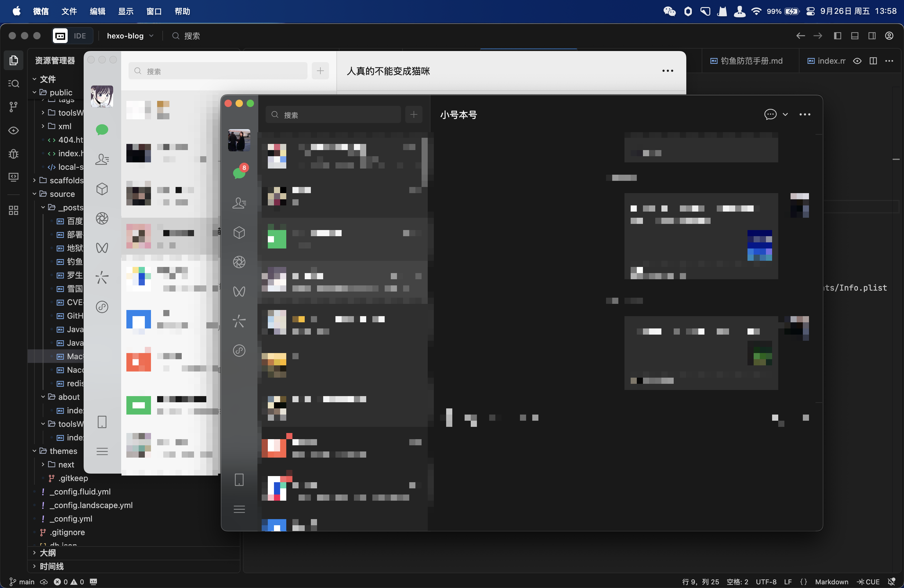The image size is (904, 588).
Task: Click the source control icon in IDE activity bar
Action: (x=14, y=107)
